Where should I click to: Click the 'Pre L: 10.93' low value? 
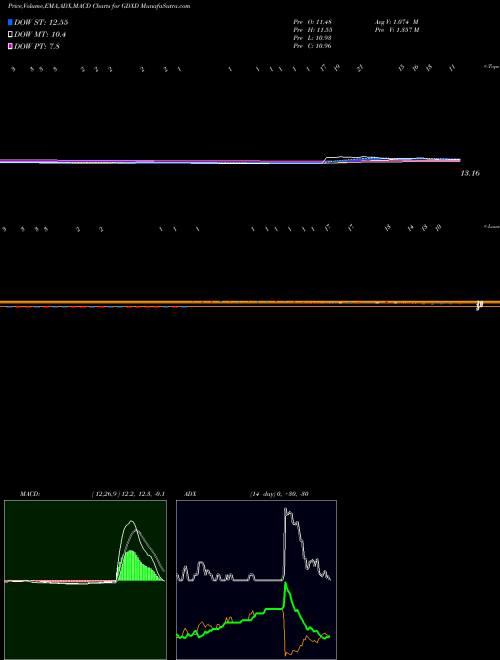(313, 38)
